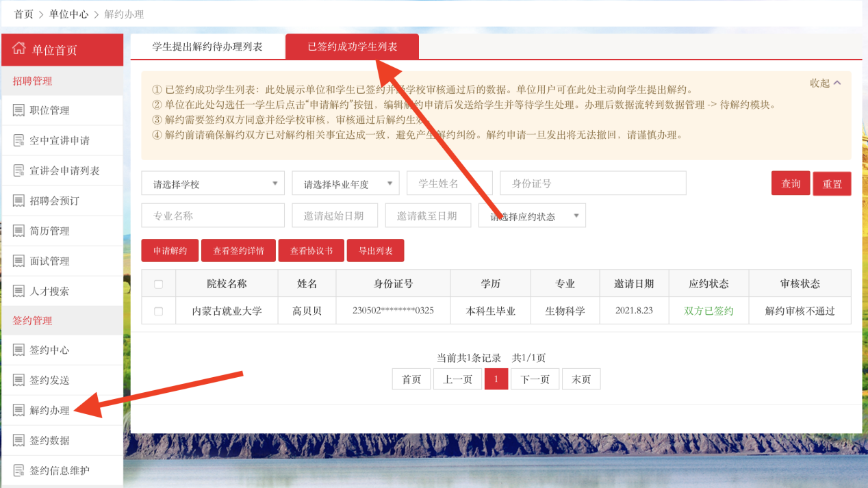Click the 查询 search button
868x488 pixels.
790,183
